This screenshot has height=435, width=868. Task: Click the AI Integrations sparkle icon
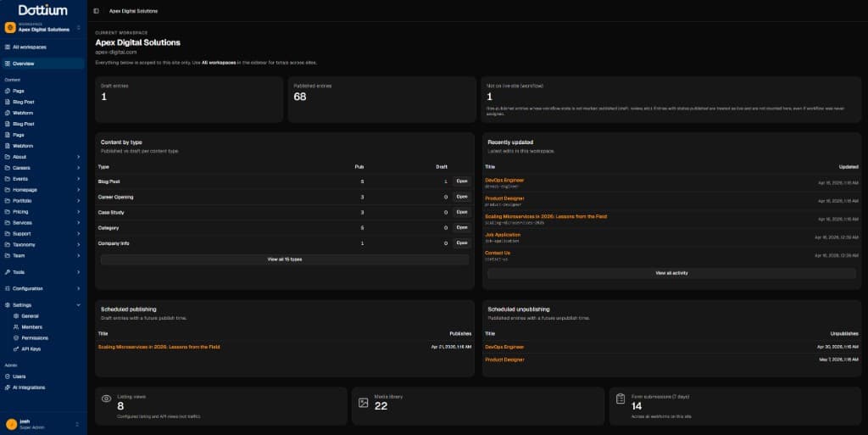(x=8, y=388)
